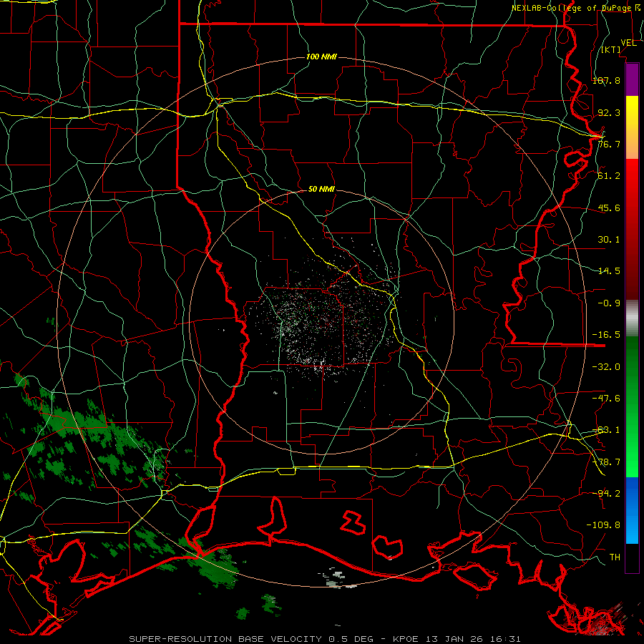This screenshot has height=644, width=644.
Task: Click the gray echo patch on the coastline
Action: point(337,580)
